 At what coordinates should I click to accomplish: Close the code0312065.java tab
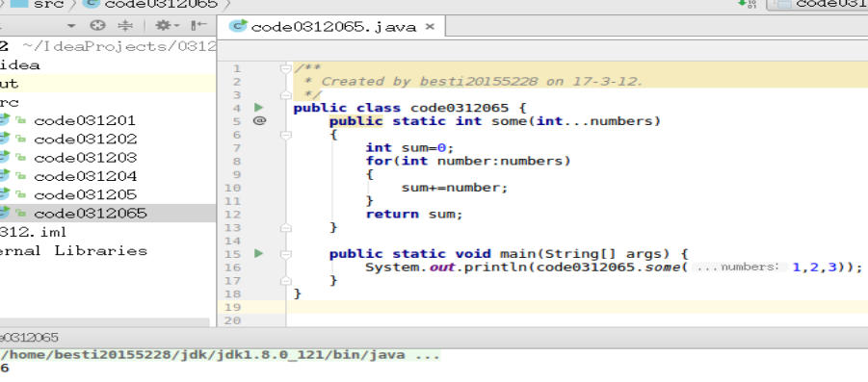(x=430, y=27)
